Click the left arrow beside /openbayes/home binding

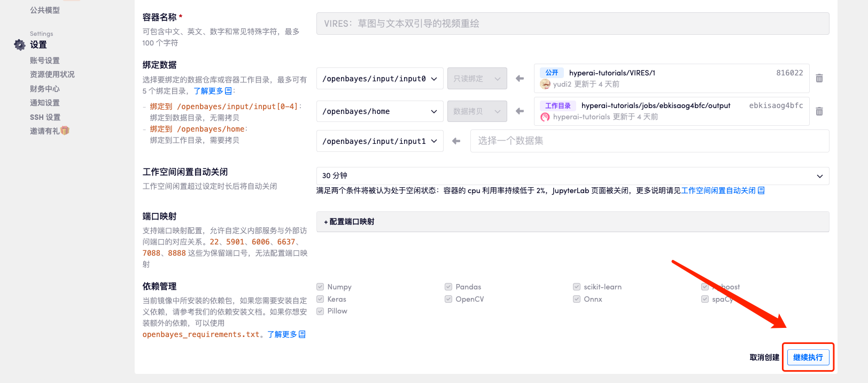[520, 111]
